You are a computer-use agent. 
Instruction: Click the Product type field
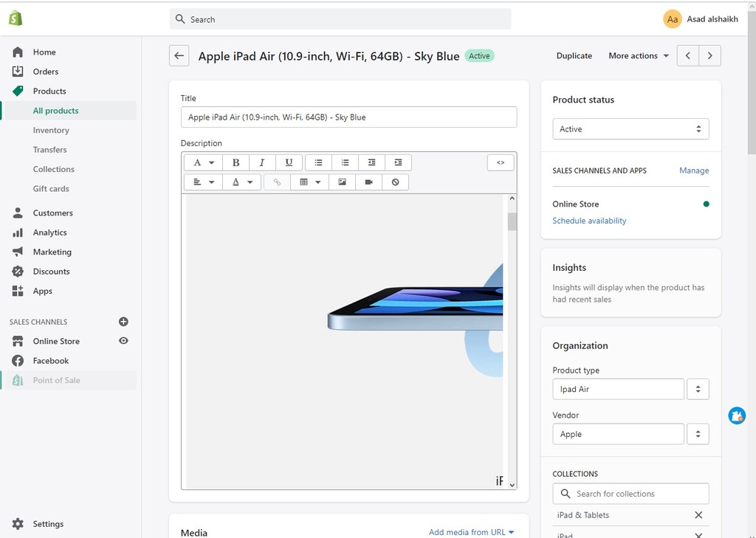click(x=618, y=389)
